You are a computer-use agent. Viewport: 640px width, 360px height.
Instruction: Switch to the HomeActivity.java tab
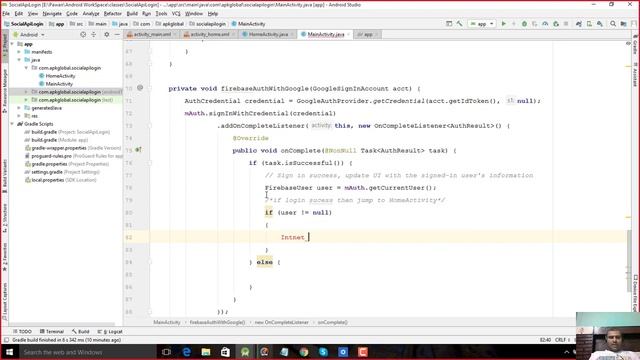coord(268,35)
